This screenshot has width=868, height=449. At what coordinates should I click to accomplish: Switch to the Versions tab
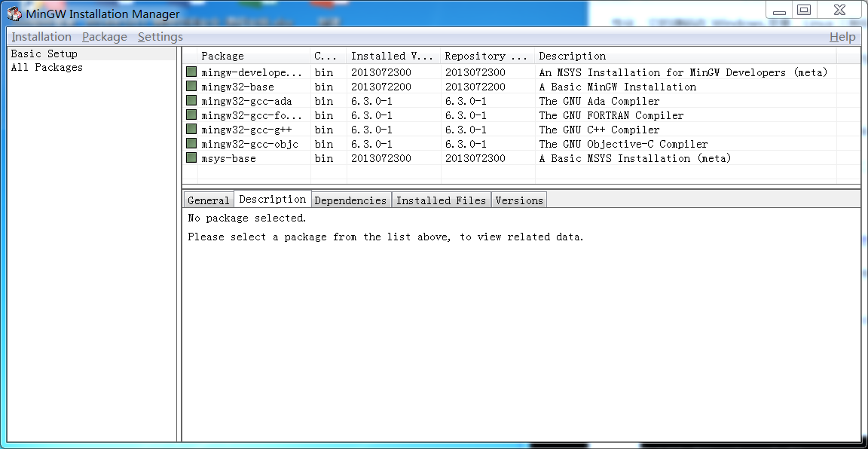(x=519, y=200)
